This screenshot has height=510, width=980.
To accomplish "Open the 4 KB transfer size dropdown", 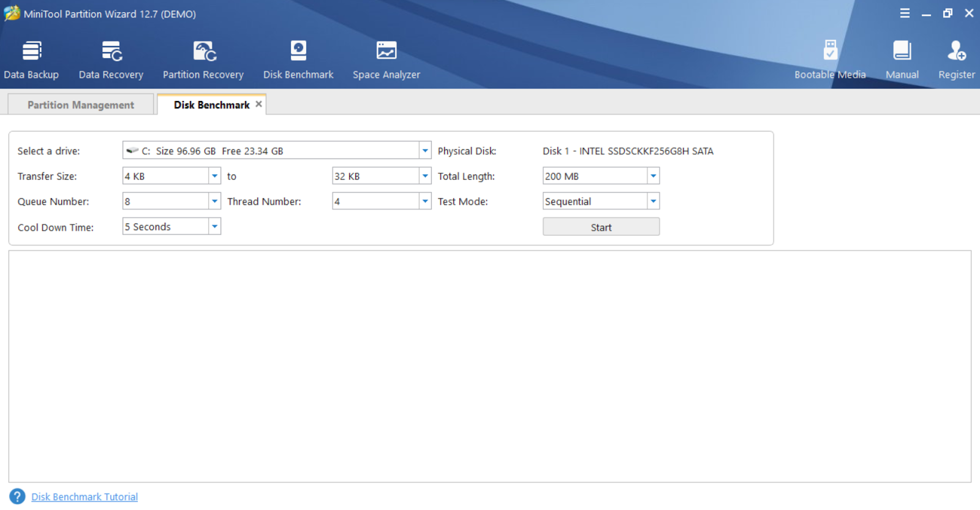I will coord(214,176).
